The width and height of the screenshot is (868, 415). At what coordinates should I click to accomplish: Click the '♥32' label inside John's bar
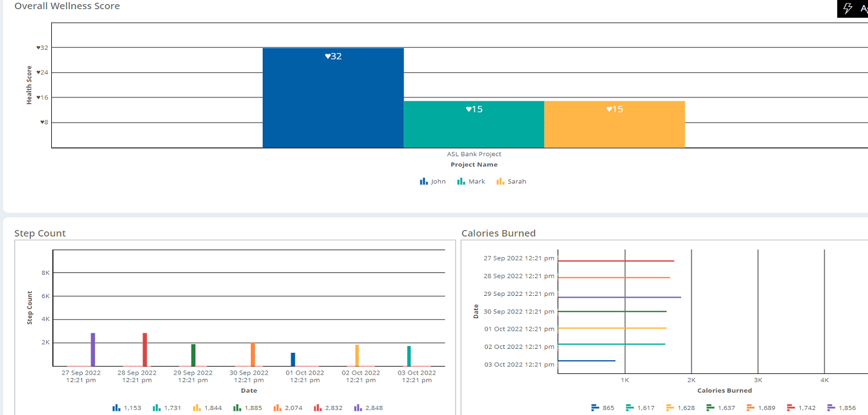(x=333, y=56)
